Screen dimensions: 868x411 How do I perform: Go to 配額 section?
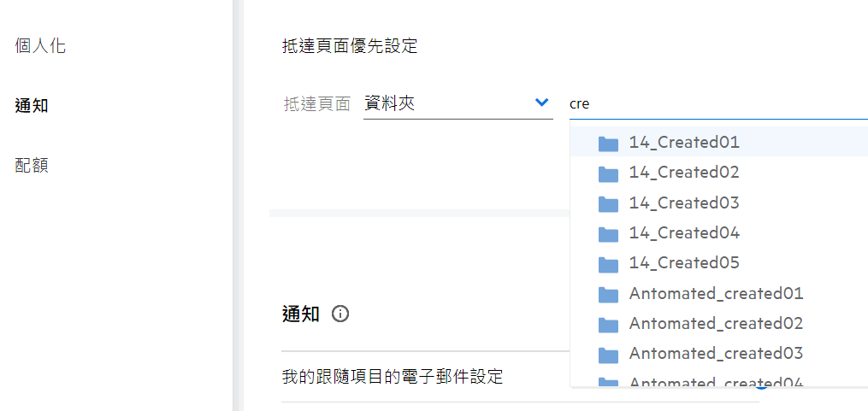(32, 165)
